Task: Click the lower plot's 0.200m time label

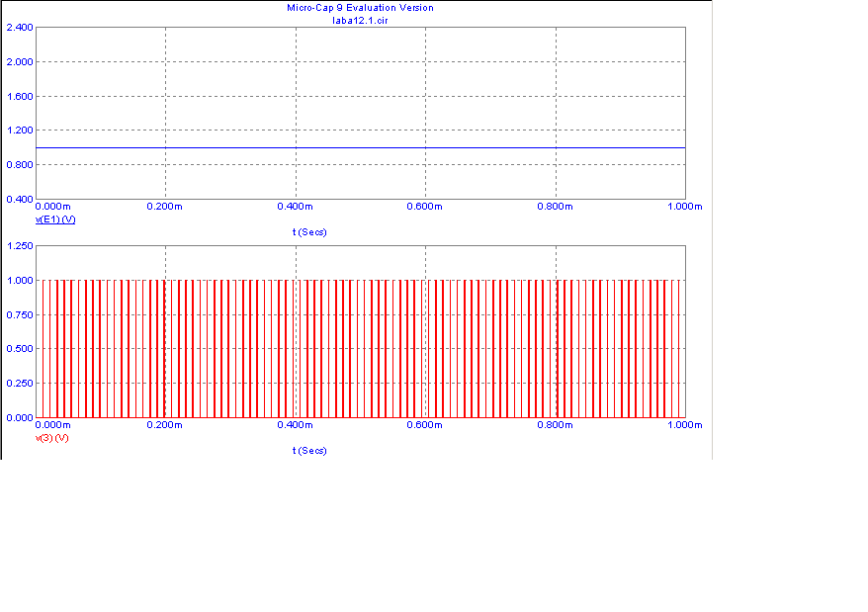Action: (164, 425)
